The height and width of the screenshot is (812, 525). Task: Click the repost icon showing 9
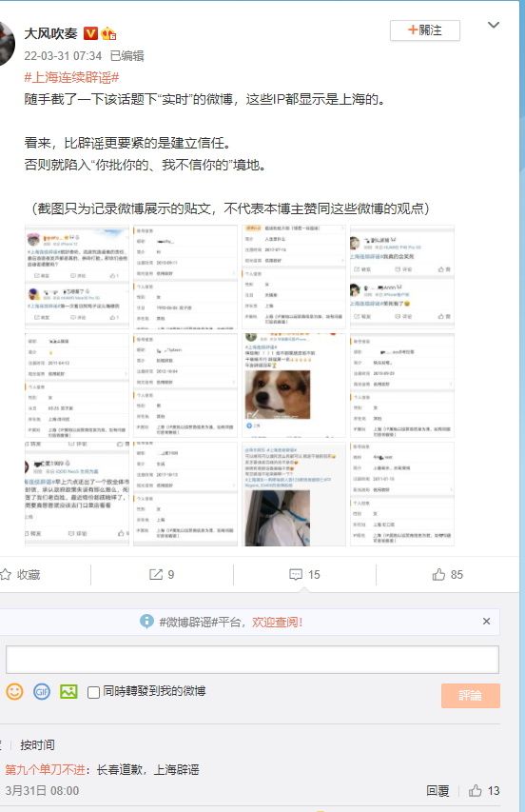(x=156, y=574)
